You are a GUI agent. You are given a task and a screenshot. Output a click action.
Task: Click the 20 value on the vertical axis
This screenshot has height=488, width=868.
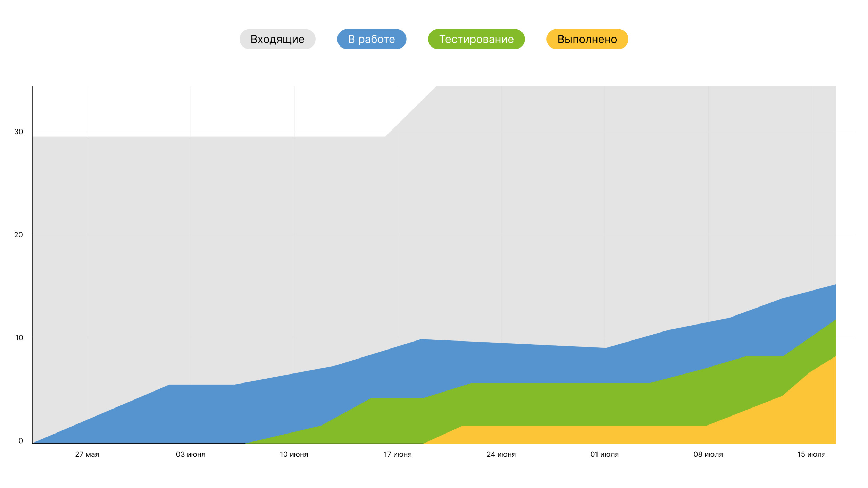coord(18,235)
